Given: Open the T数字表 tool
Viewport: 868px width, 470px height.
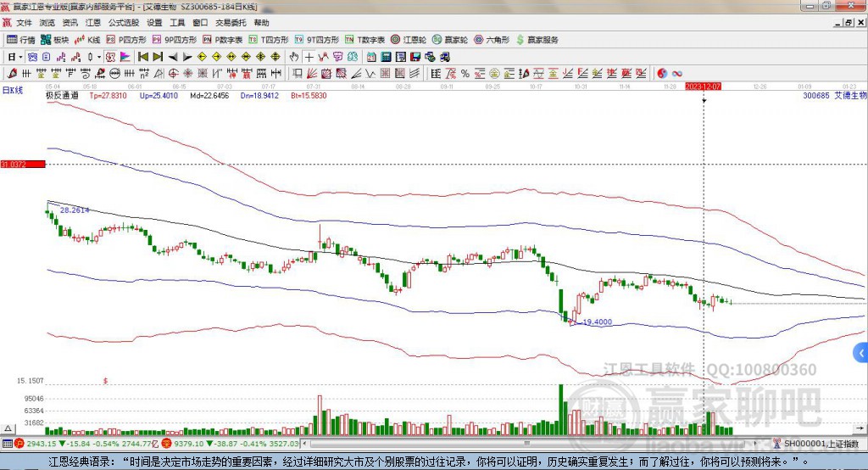Looking at the screenshot, I should coord(364,40).
